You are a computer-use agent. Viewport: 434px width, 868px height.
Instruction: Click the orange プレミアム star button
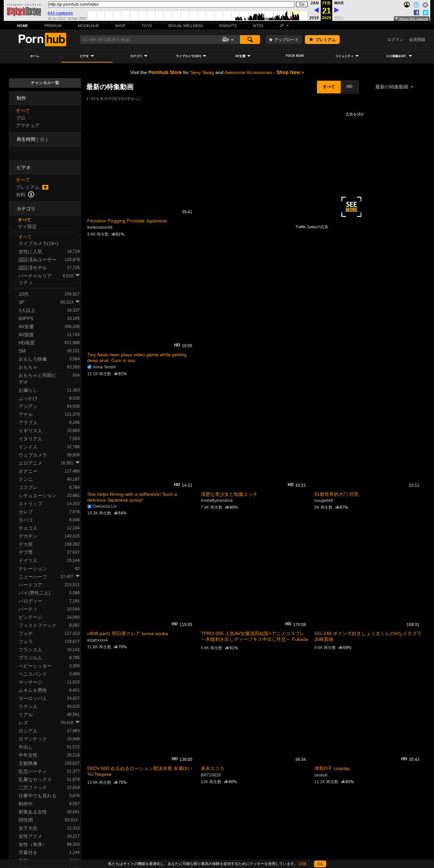tap(322, 40)
